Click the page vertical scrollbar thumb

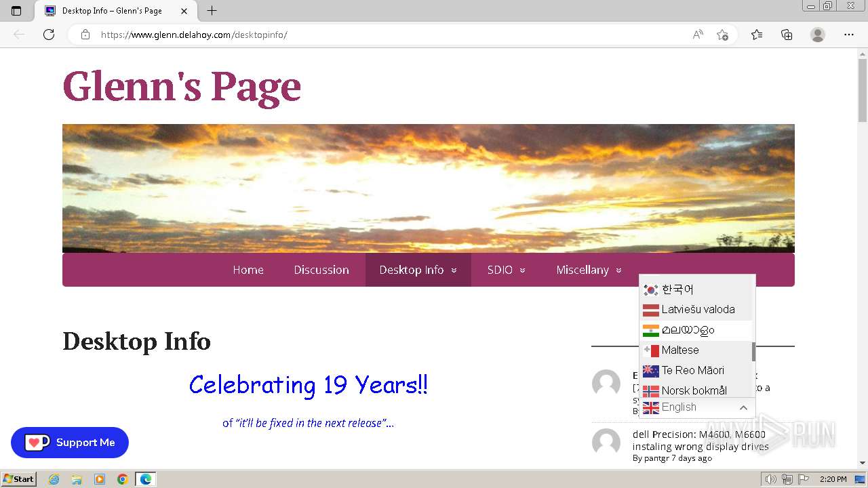pos(863,90)
